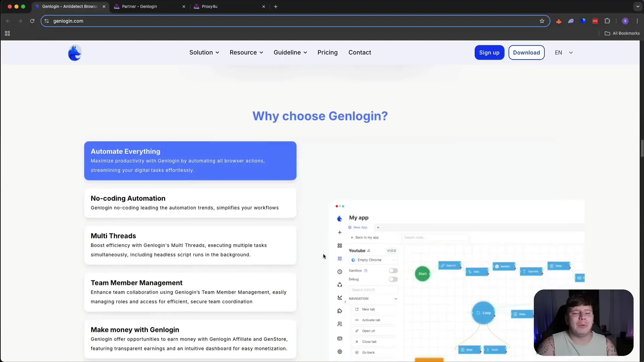Click the red extension icon in toolbar
Screen dimensions: 644x362
point(595,21)
